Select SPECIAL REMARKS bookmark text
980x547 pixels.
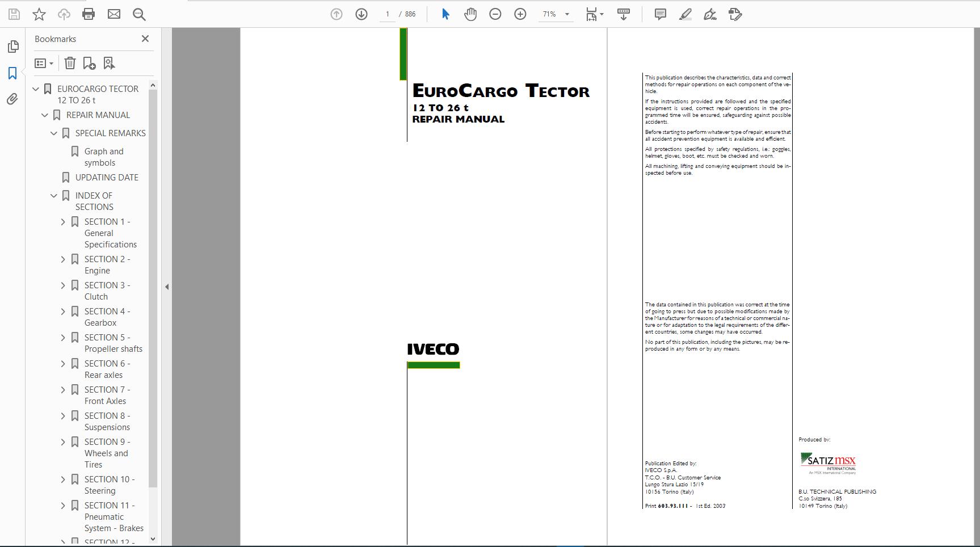(x=111, y=133)
